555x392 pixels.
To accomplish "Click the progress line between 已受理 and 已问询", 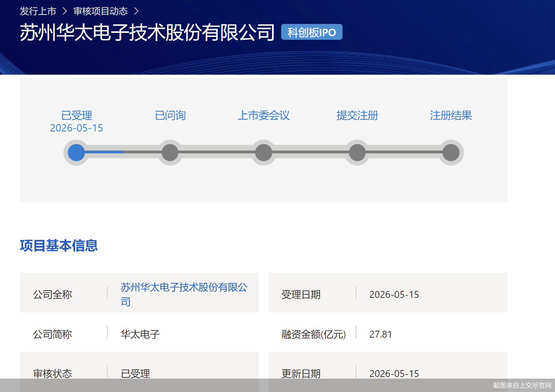I will tap(124, 152).
